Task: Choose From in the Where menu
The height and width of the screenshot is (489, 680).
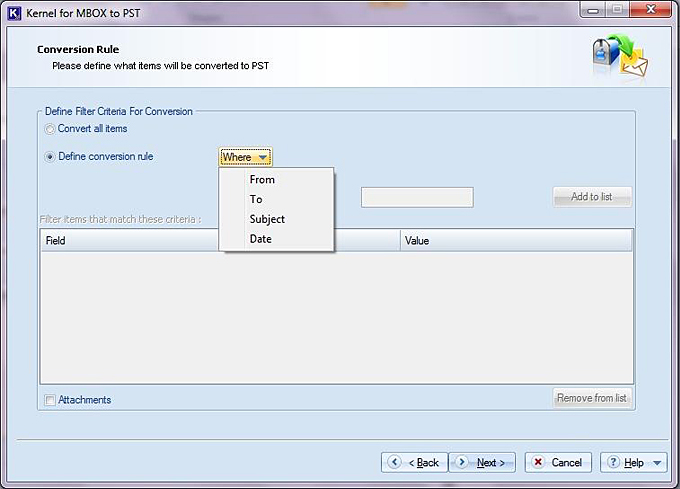Action: [277, 179]
